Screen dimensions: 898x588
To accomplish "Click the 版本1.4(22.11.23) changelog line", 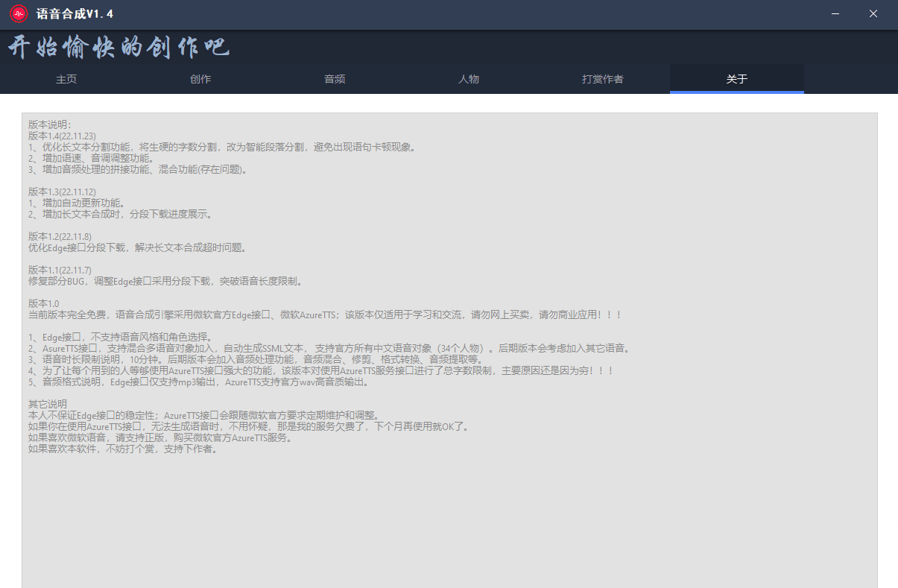I will [62, 136].
